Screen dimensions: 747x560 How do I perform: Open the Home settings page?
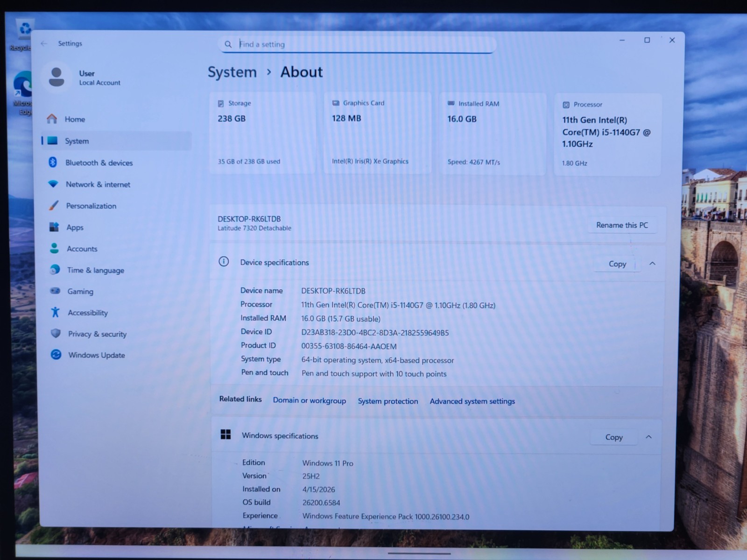pos(117,119)
